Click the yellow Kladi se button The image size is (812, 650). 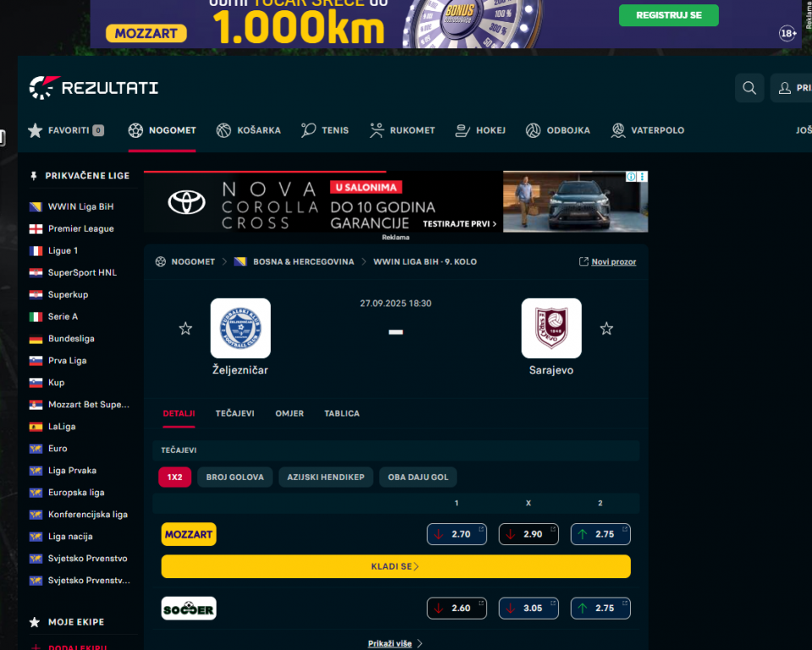tap(396, 566)
